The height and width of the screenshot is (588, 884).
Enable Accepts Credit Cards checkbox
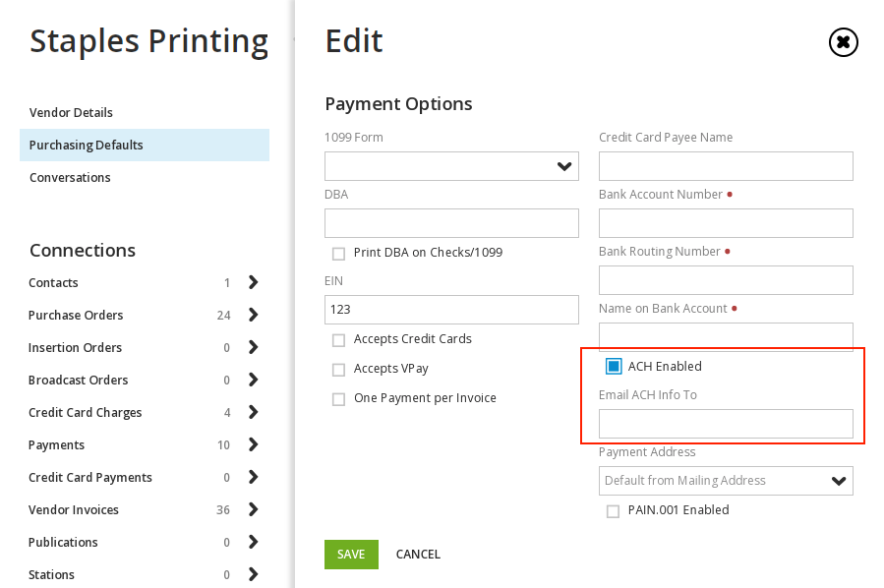pos(338,340)
